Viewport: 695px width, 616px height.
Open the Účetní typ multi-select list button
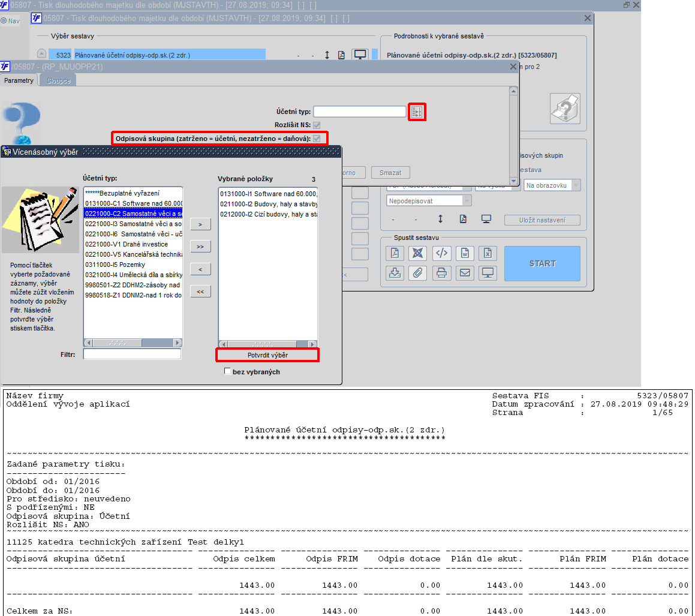click(417, 112)
